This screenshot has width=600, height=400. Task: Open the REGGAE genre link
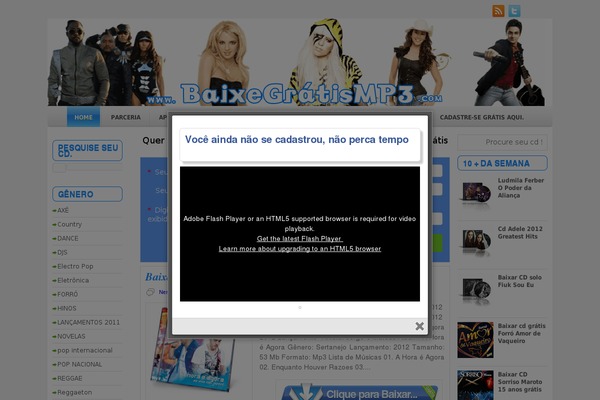point(70,378)
